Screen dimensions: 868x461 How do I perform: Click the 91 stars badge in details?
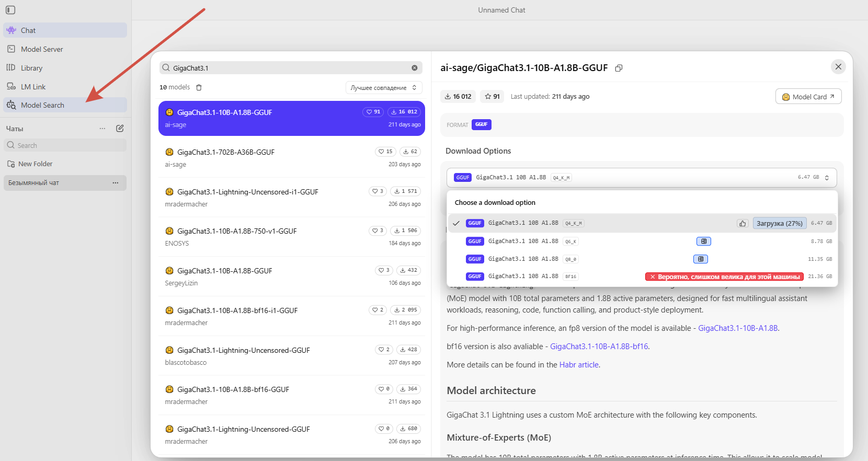[492, 97]
